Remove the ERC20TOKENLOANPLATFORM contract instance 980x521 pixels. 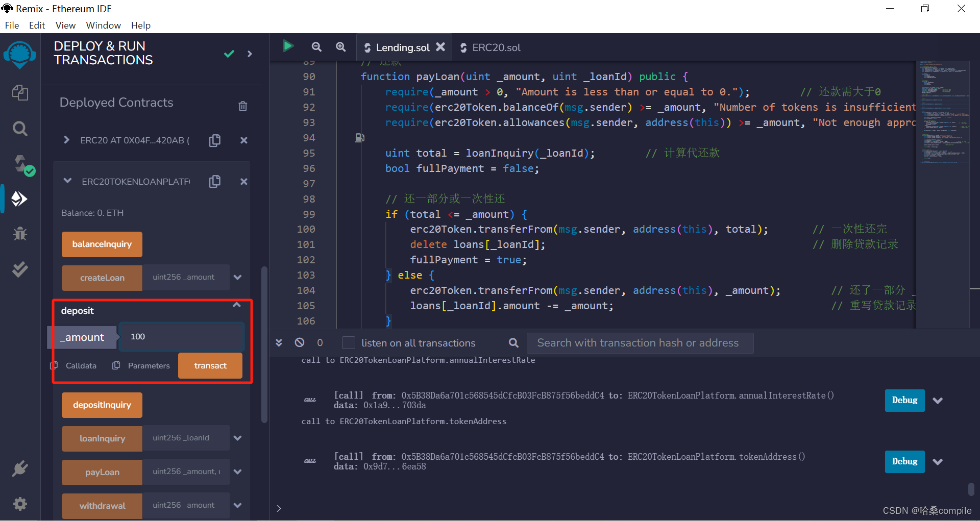(x=244, y=182)
